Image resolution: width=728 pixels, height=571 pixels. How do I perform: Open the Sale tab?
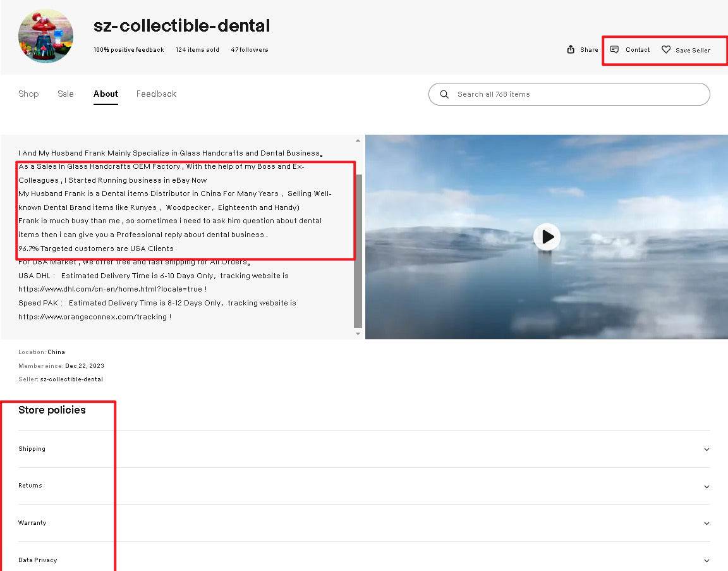(x=66, y=94)
